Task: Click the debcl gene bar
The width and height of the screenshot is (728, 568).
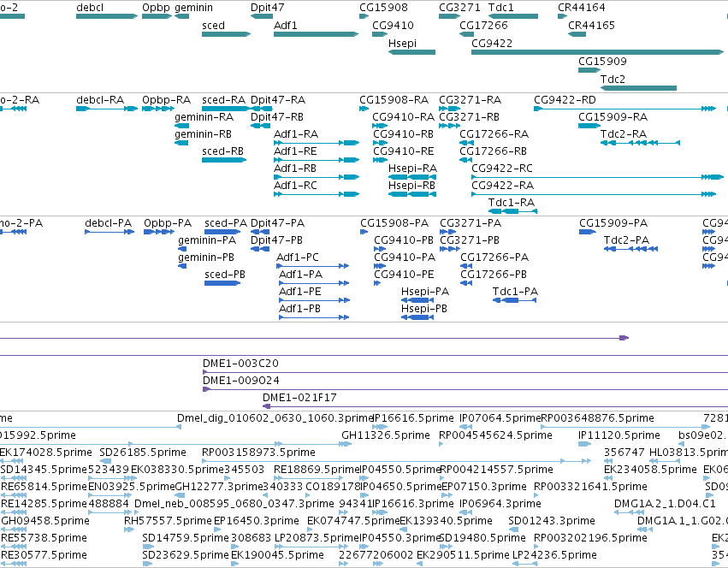Action: coord(107,16)
